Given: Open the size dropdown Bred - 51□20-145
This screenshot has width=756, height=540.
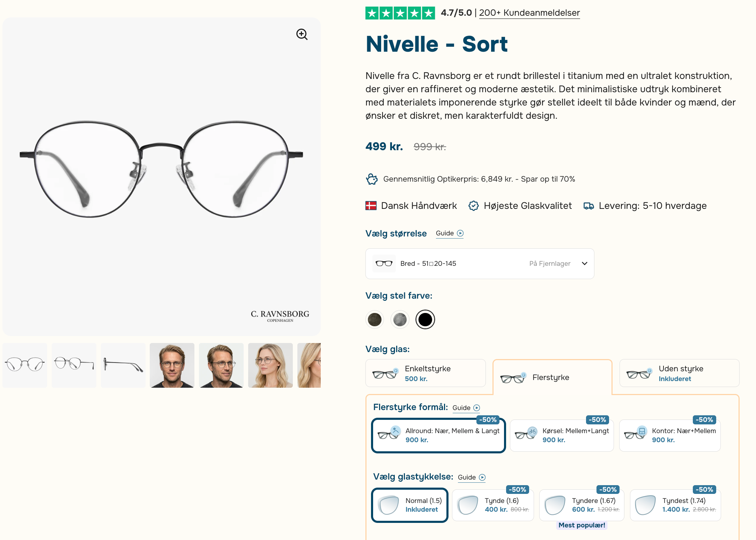Looking at the screenshot, I should point(480,264).
